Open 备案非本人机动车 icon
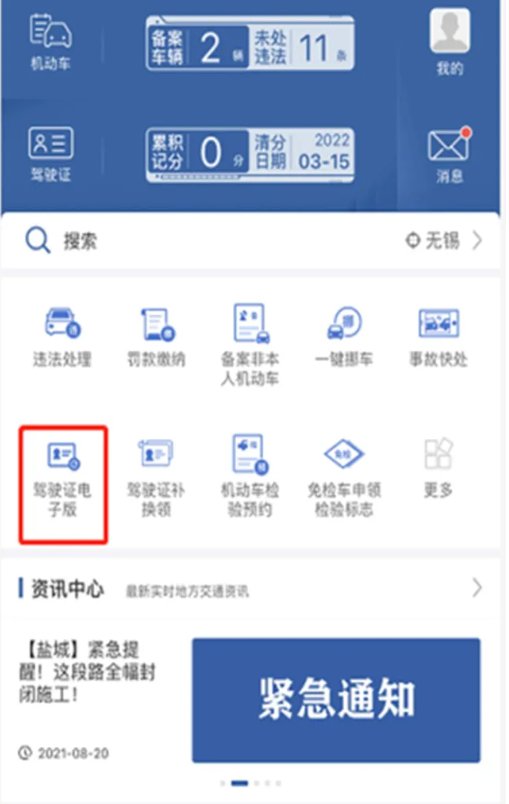Viewport: 509px width, 804px height. tap(250, 345)
